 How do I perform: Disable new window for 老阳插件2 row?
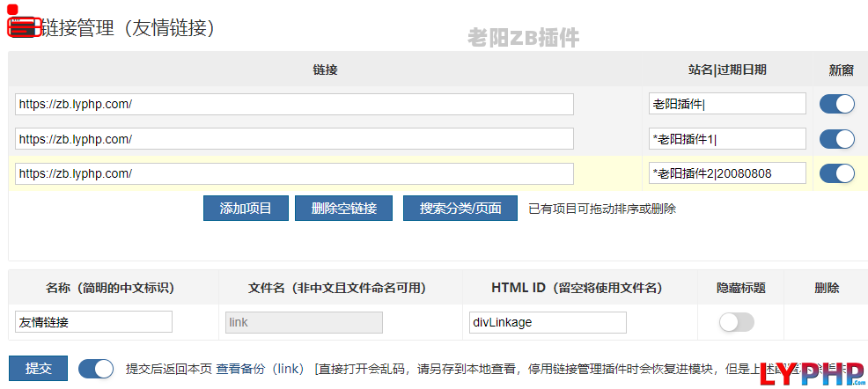(836, 173)
